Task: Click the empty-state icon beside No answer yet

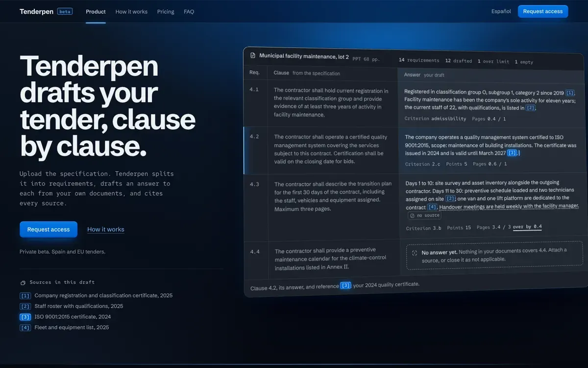Action: [x=415, y=253]
